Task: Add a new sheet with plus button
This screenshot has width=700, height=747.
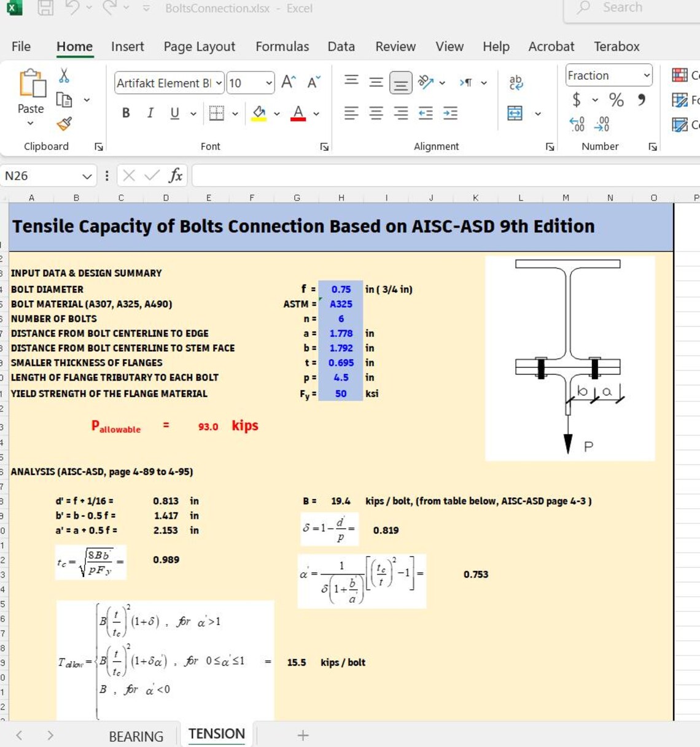Action: [x=303, y=735]
